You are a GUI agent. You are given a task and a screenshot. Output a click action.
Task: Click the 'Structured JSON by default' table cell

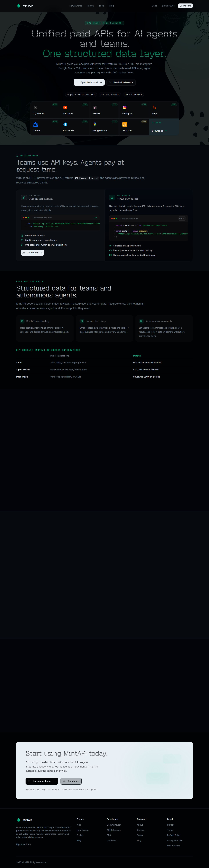(147, 377)
